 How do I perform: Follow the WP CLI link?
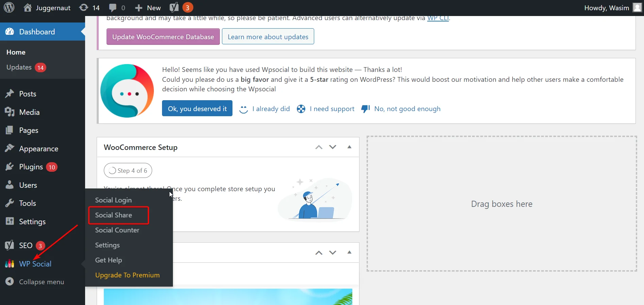click(438, 18)
